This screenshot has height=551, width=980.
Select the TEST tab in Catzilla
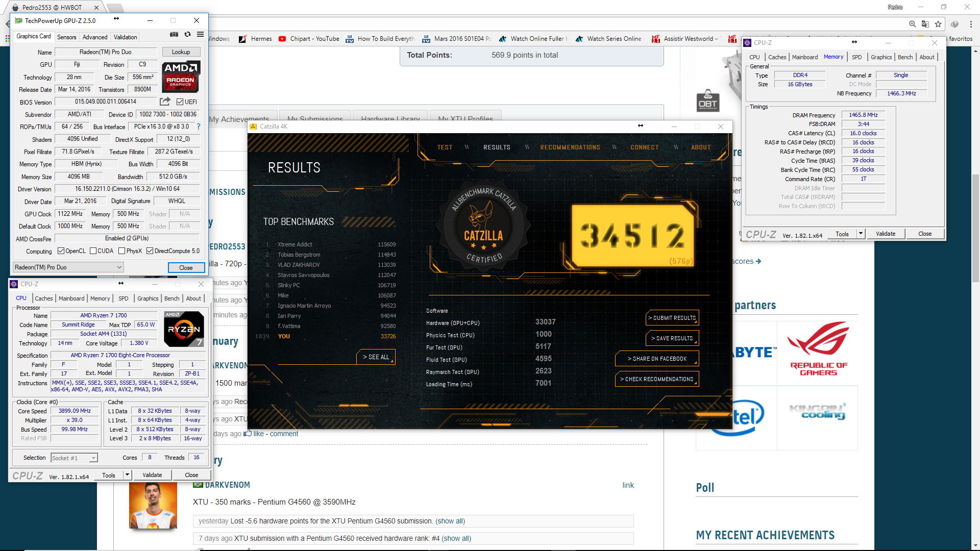click(x=445, y=147)
